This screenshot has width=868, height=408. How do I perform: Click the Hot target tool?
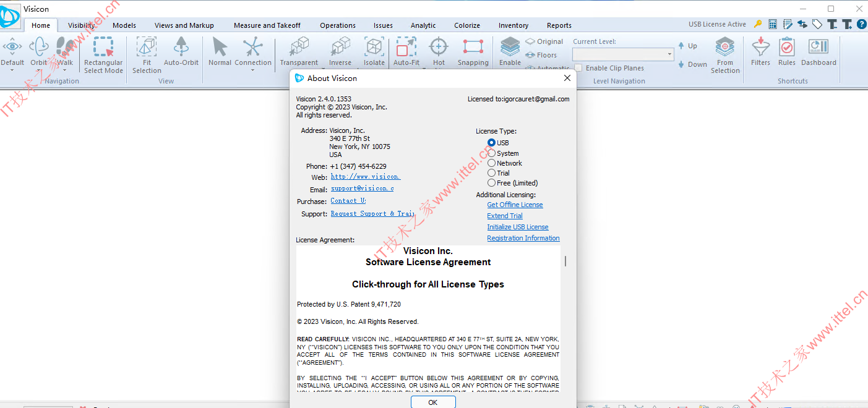pyautogui.click(x=439, y=47)
